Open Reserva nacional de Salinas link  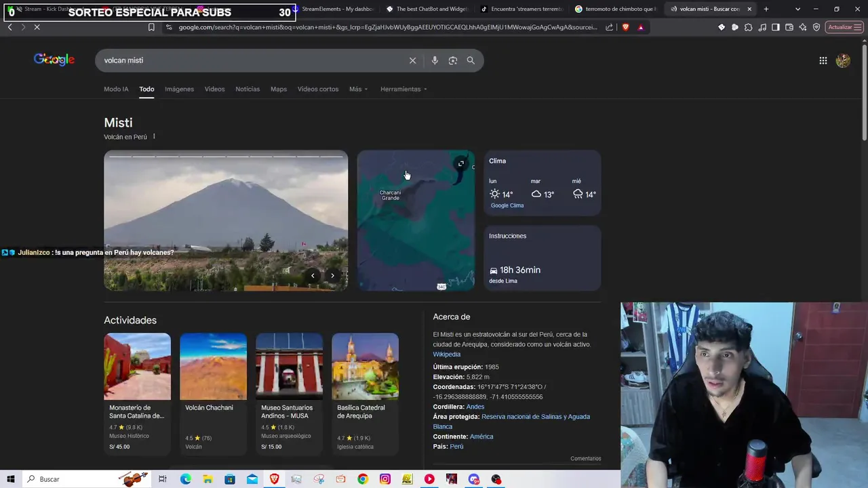511,422
